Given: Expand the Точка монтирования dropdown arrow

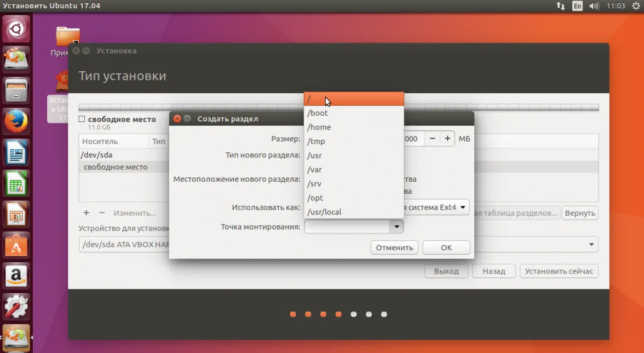Looking at the screenshot, I should pyautogui.click(x=396, y=227).
